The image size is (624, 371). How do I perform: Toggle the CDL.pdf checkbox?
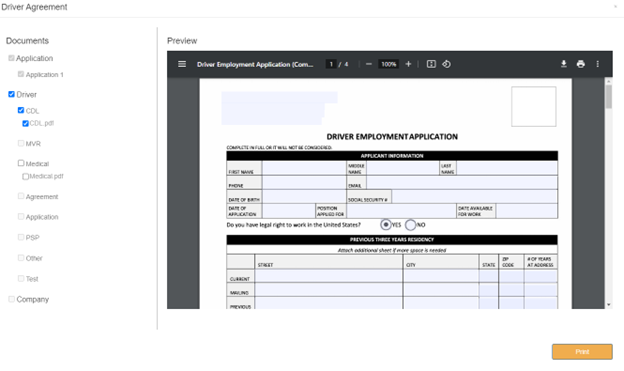tap(25, 123)
